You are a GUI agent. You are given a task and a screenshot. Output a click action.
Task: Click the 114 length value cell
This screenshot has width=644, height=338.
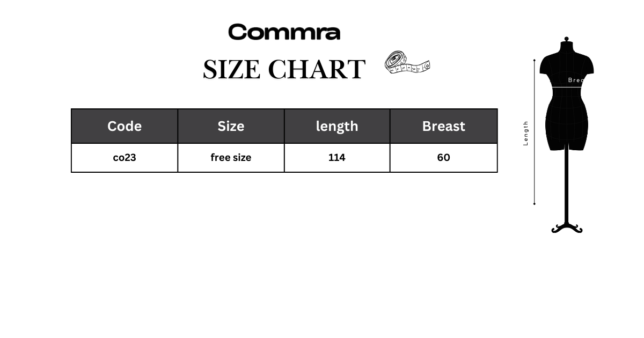click(337, 158)
